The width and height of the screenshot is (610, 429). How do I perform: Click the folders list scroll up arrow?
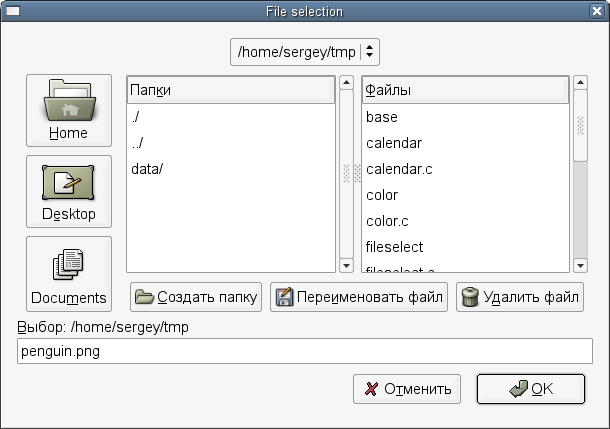[346, 84]
